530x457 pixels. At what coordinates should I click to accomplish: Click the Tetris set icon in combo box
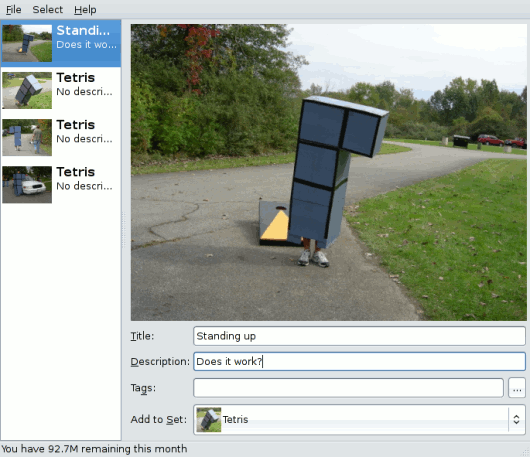209,419
